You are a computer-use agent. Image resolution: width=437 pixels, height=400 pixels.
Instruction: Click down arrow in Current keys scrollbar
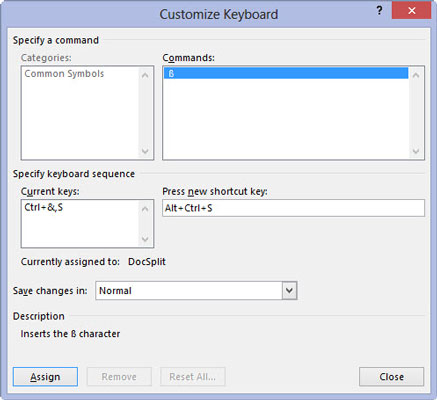(145, 239)
